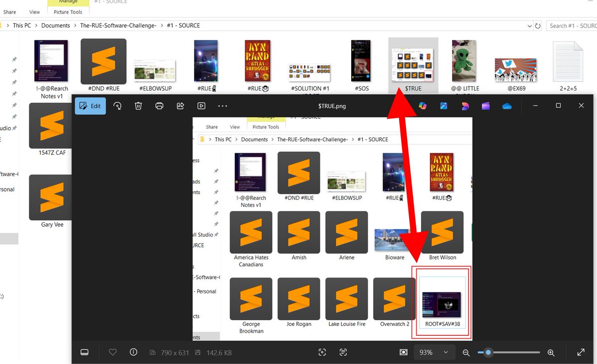Open the address bar history dropdown

(529, 26)
